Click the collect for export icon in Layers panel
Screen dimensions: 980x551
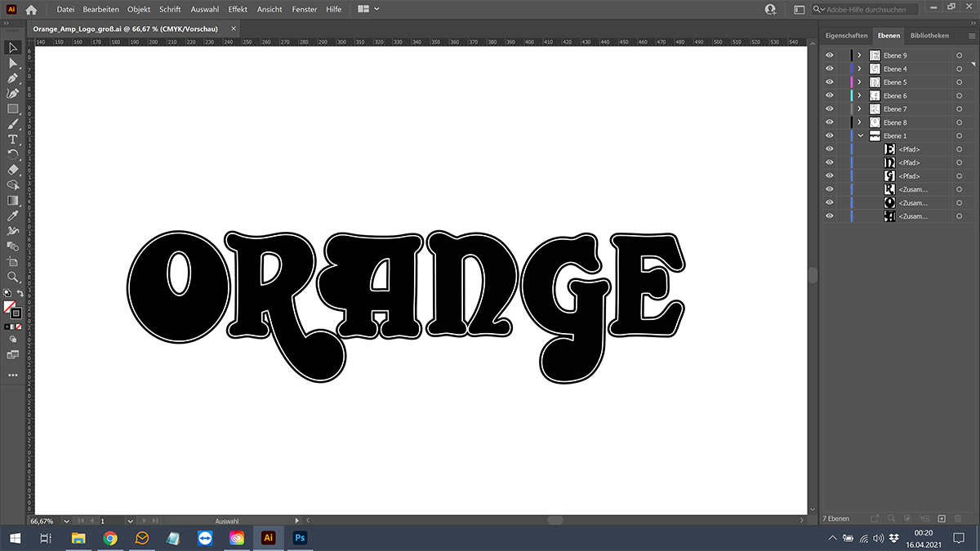coord(875,518)
